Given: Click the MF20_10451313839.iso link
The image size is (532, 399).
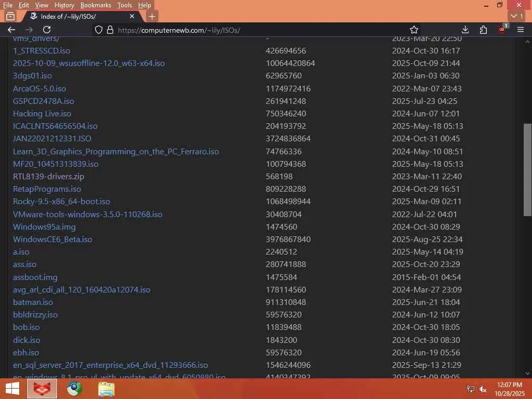Looking at the screenshot, I should click(x=56, y=164).
